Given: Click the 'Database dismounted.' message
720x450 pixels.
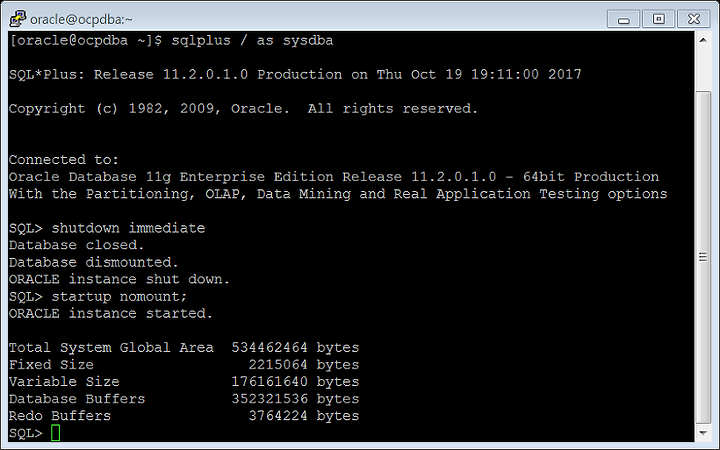Looking at the screenshot, I should click(x=94, y=262).
